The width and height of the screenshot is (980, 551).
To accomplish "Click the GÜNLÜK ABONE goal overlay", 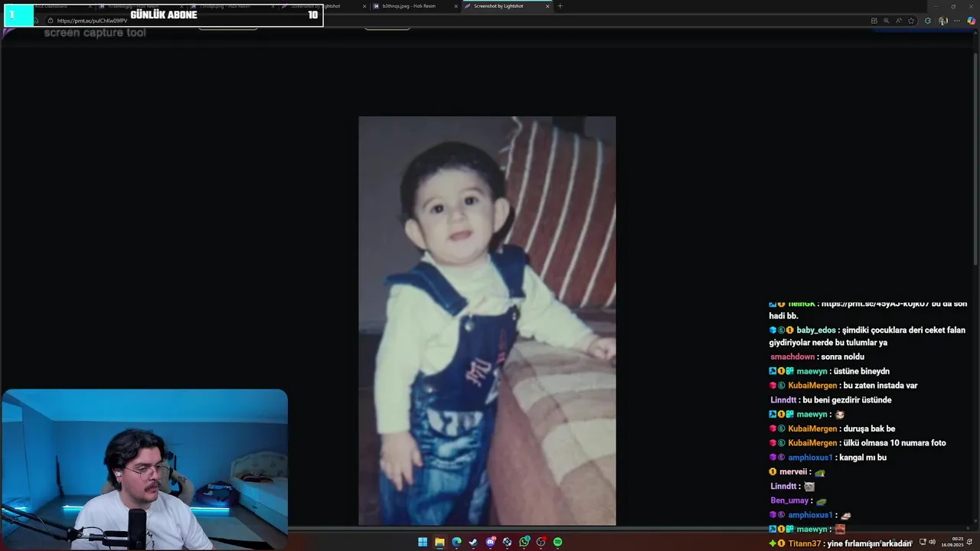I will click(x=163, y=15).
